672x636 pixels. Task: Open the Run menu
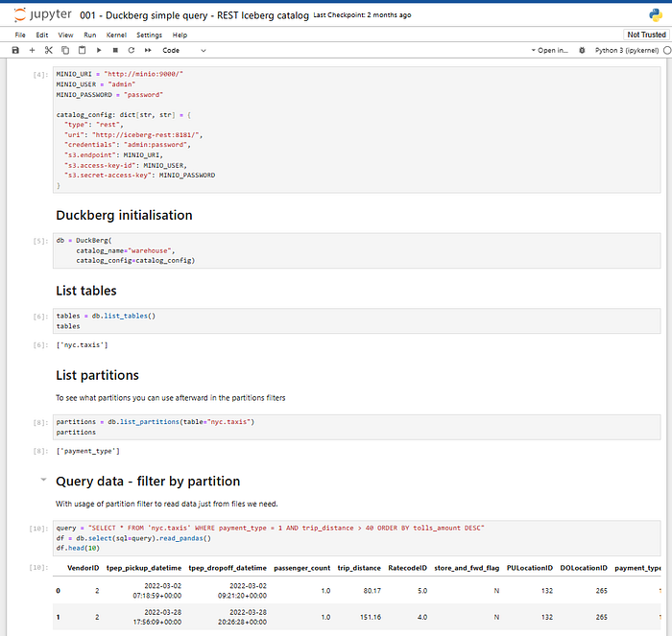(x=90, y=35)
